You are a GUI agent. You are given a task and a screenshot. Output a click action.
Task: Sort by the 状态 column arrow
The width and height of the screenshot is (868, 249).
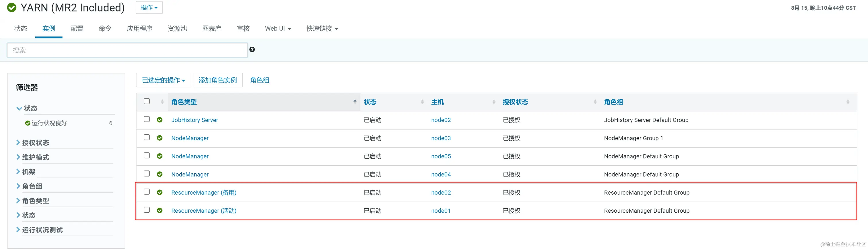(x=422, y=102)
